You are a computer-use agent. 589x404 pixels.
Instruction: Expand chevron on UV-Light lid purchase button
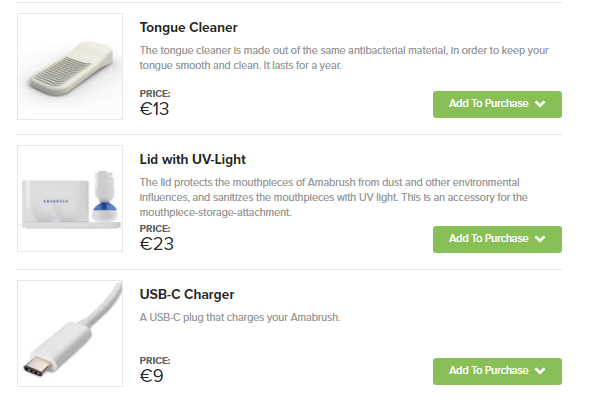540,239
